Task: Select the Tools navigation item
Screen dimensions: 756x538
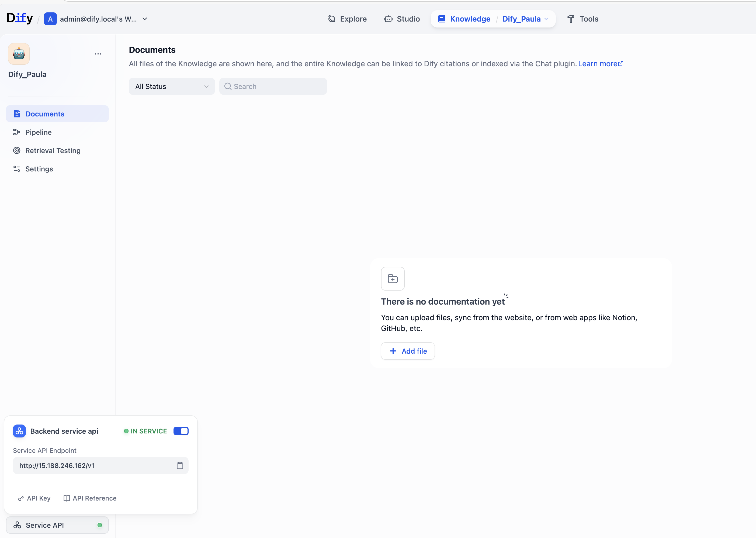Action: pyautogui.click(x=582, y=19)
